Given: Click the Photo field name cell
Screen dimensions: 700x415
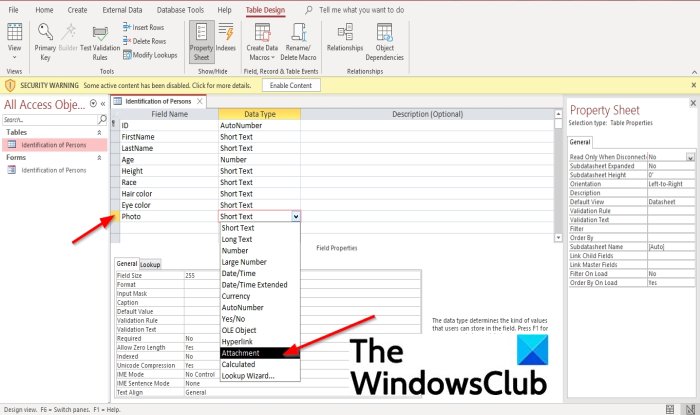Looking at the screenshot, I should pos(169,216).
